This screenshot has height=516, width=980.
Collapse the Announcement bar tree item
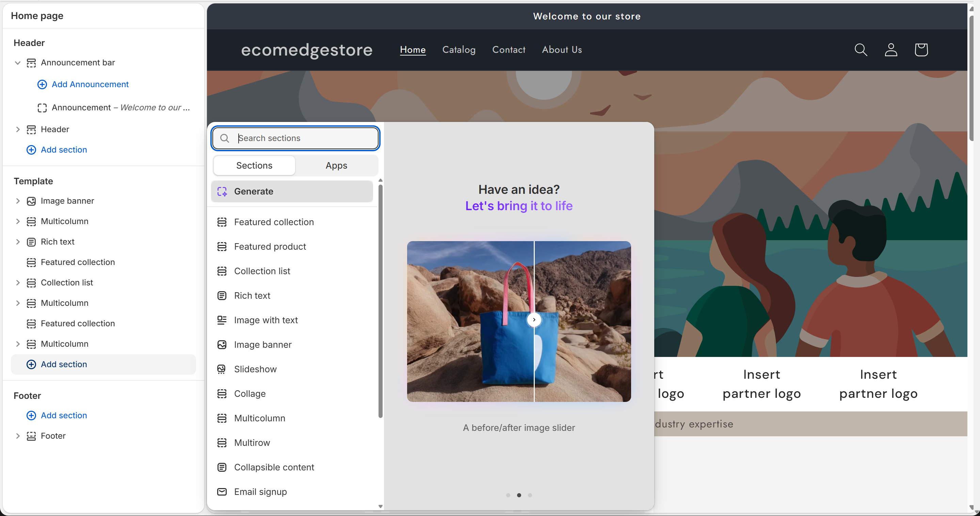[17, 63]
